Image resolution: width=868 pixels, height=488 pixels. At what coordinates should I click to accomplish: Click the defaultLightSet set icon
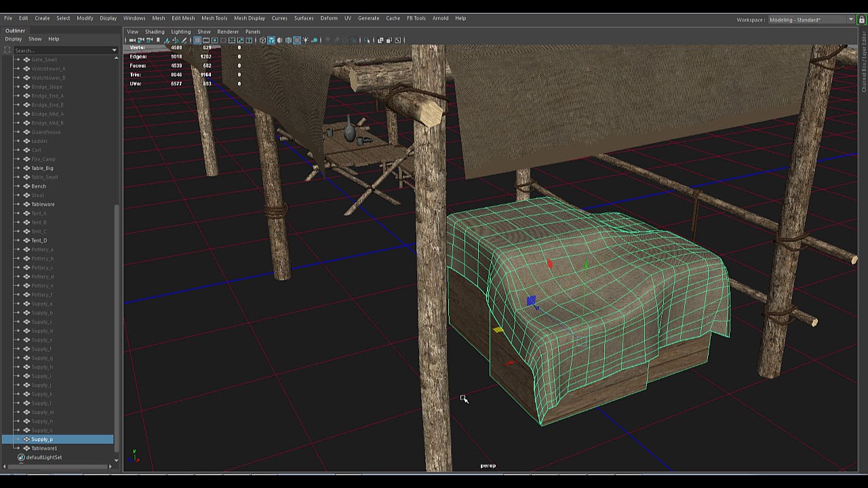(x=21, y=457)
